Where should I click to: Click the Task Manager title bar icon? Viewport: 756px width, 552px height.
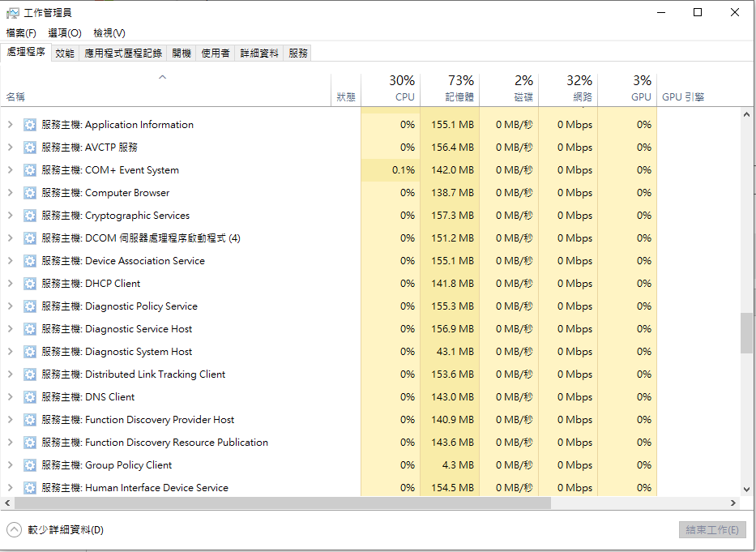(x=12, y=12)
